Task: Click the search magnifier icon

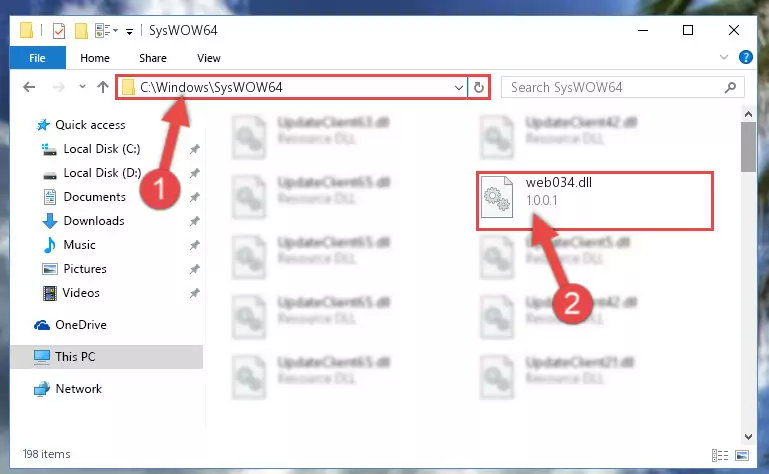Action: point(730,87)
